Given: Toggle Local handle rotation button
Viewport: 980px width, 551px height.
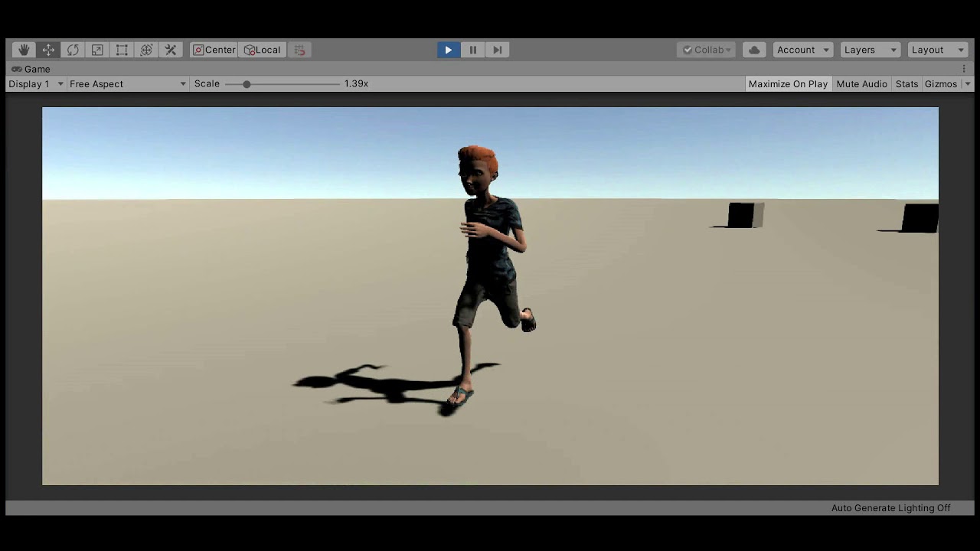Looking at the screenshot, I should [263, 50].
